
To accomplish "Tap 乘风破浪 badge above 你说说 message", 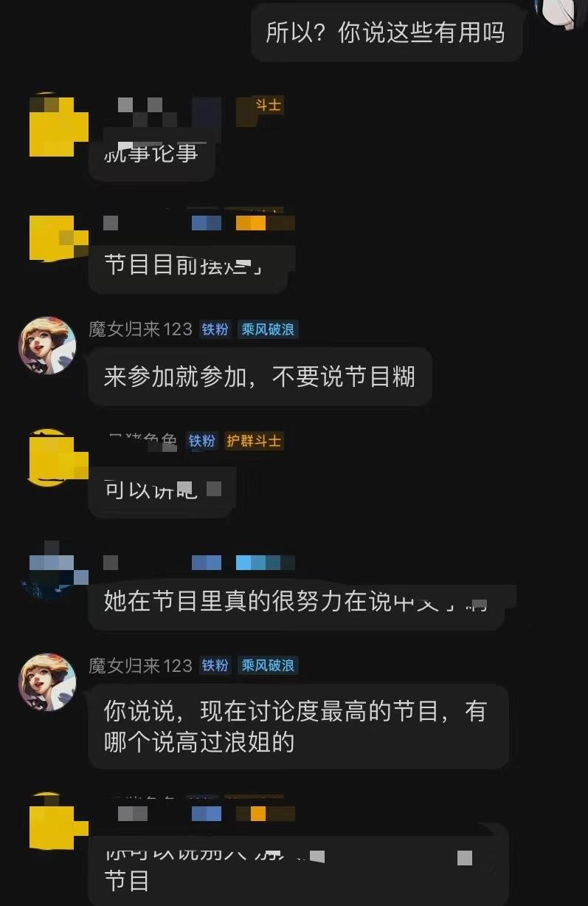I will pos(269,665).
